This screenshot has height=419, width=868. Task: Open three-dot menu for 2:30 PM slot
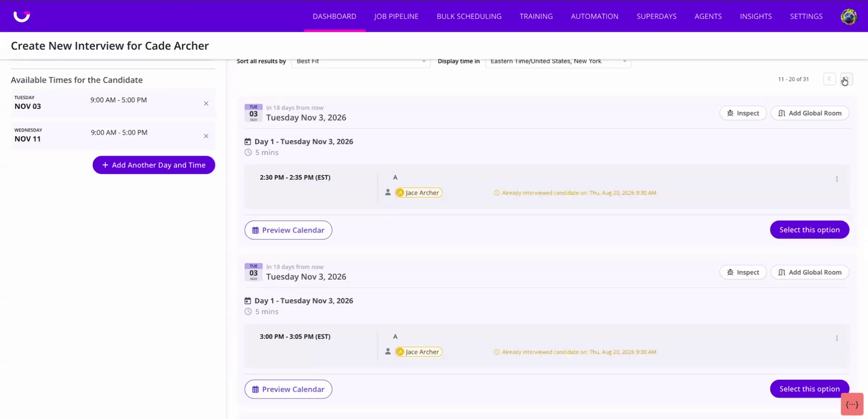(x=837, y=179)
